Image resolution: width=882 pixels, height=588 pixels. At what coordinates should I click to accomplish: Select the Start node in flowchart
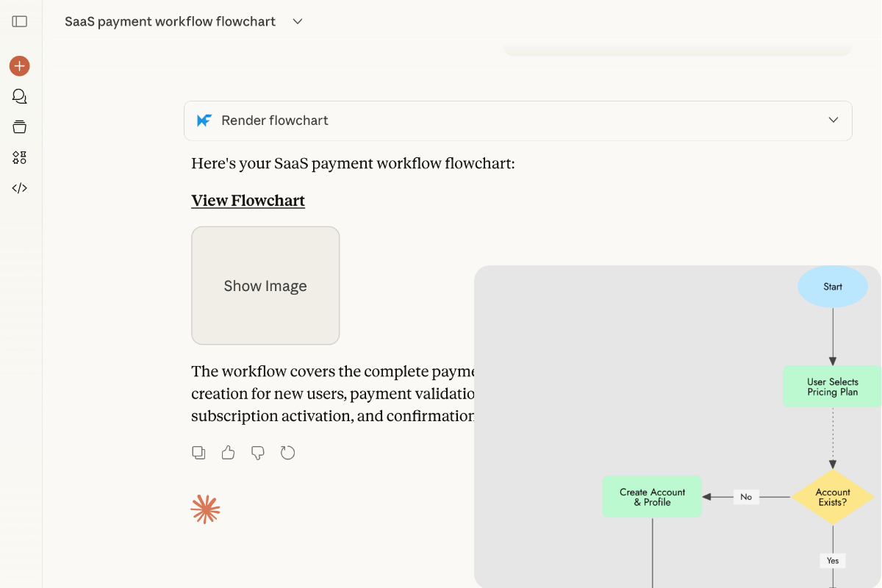(x=833, y=287)
